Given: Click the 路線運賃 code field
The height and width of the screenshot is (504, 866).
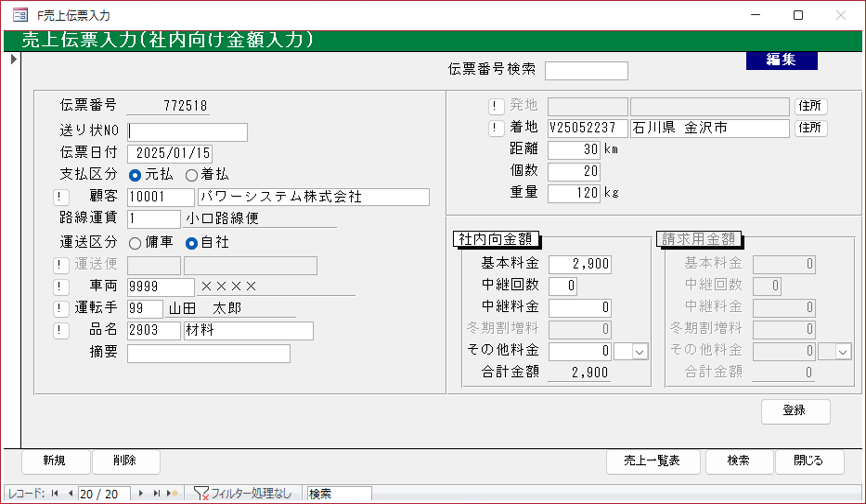Looking at the screenshot, I should (154, 219).
